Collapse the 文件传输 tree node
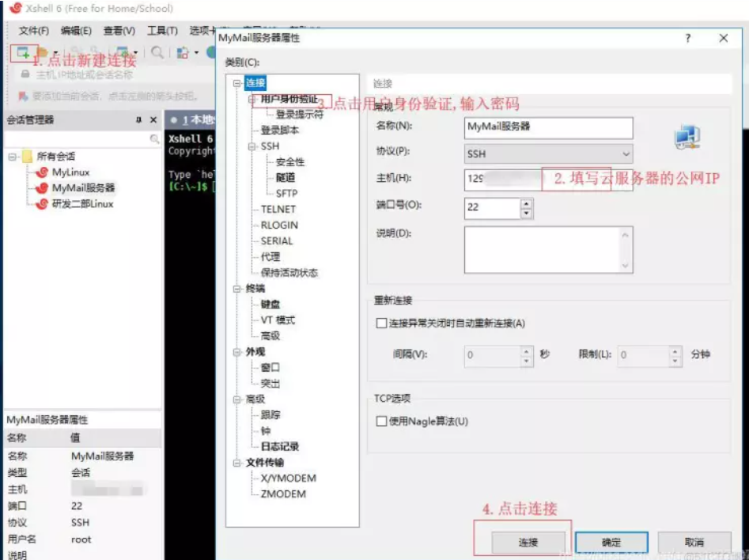The height and width of the screenshot is (560, 749). (x=237, y=463)
